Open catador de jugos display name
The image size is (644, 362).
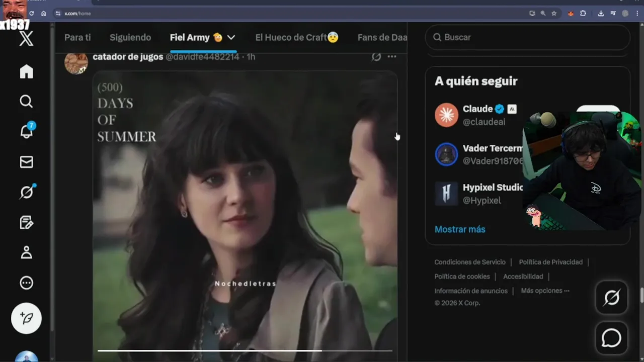[x=128, y=57]
